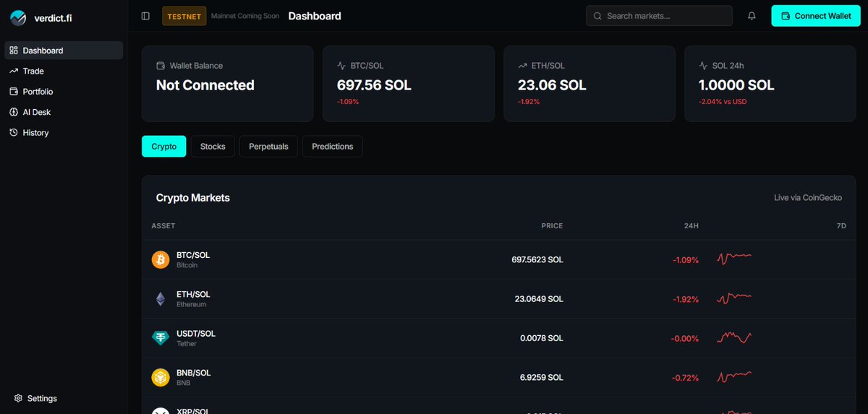
Task: Click Live via CoinGecko label
Action: 808,198
